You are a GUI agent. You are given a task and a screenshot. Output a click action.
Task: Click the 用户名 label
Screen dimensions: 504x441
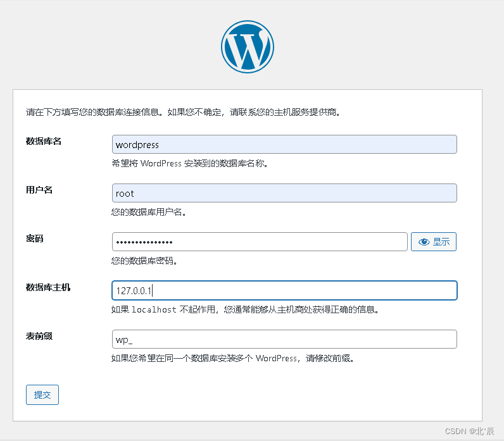point(39,190)
